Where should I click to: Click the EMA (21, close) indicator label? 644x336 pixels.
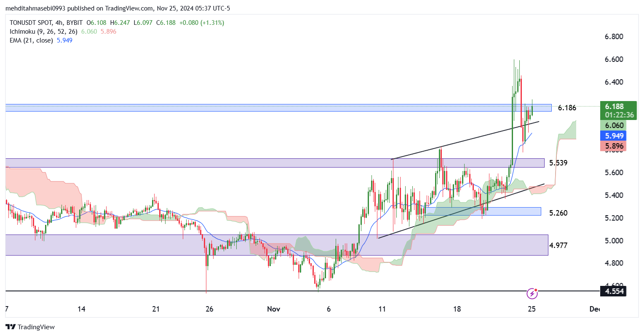tap(31, 40)
